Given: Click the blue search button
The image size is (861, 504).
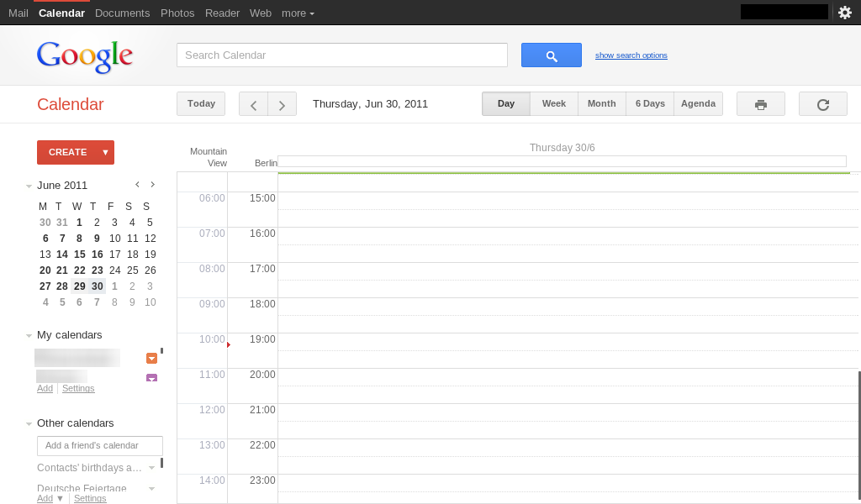Looking at the screenshot, I should pyautogui.click(x=551, y=55).
